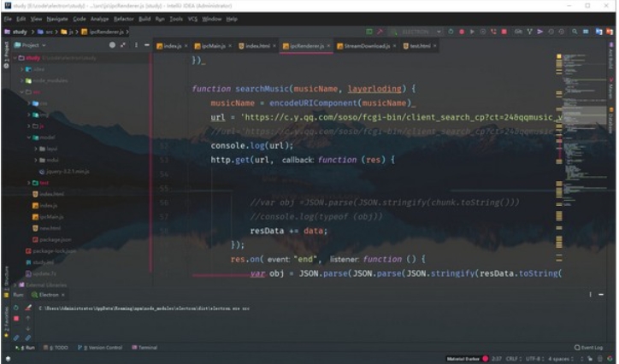The image size is (619, 364).
Task: Open the Project view dropdown
Action: click(x=31, y=45)
